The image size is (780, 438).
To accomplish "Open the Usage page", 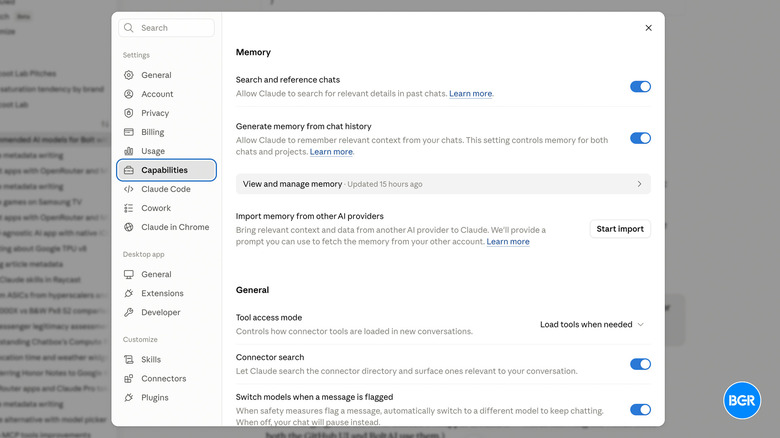I will [x=166, y=151].
